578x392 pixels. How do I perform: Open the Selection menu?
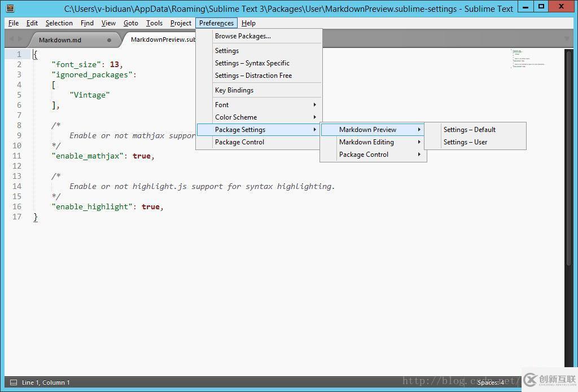[x=59, y=23]
